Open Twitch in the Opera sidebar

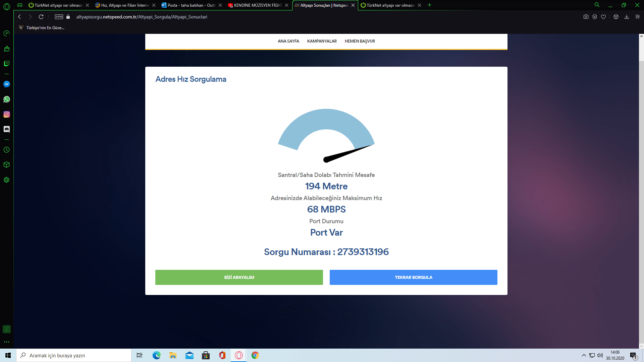point(7,64)
